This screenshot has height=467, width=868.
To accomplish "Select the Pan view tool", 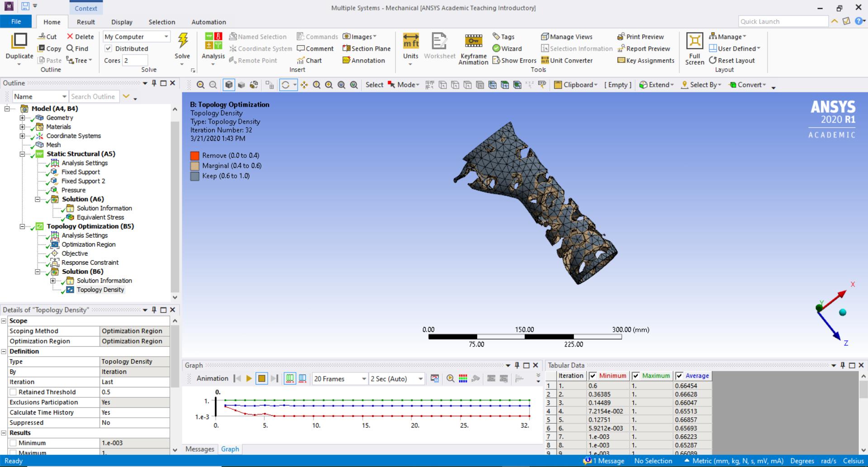I will pos(304,85).
